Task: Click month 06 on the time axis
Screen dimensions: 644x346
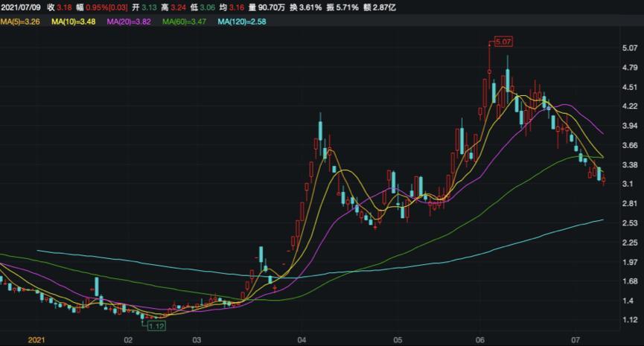Action: [x=480, y=340]
